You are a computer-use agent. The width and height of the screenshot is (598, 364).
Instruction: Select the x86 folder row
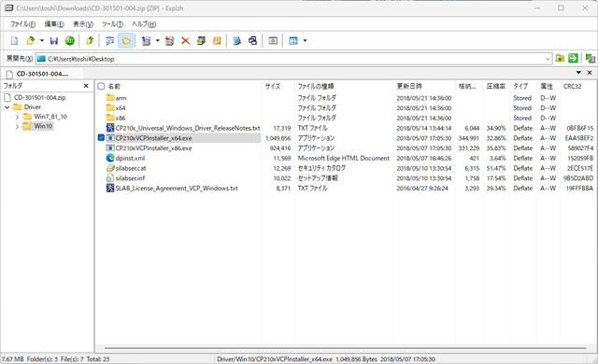tap(121, 118)
